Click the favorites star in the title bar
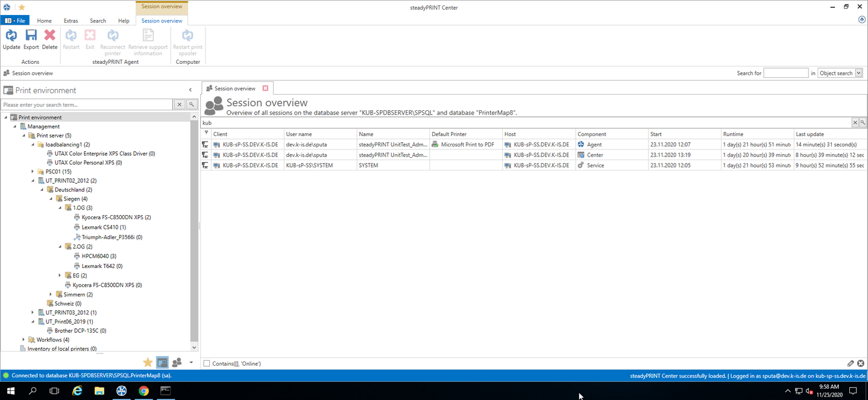 (x=22, y=7)
